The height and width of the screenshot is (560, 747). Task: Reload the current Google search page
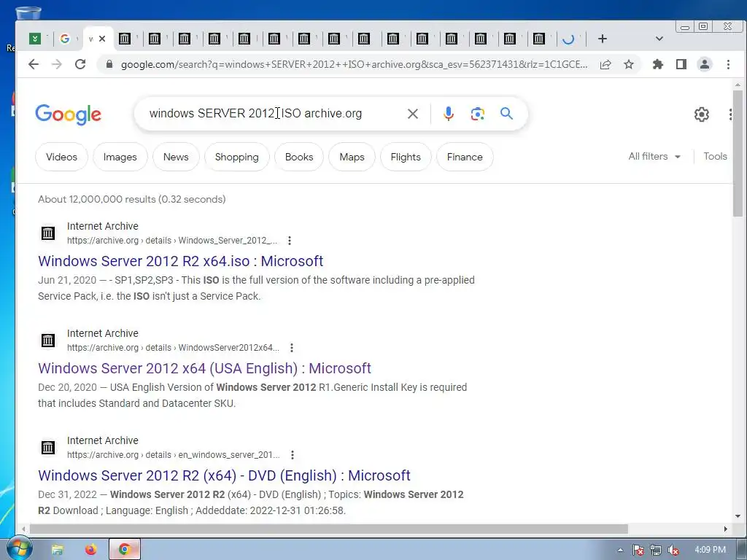tap(80, 64)
